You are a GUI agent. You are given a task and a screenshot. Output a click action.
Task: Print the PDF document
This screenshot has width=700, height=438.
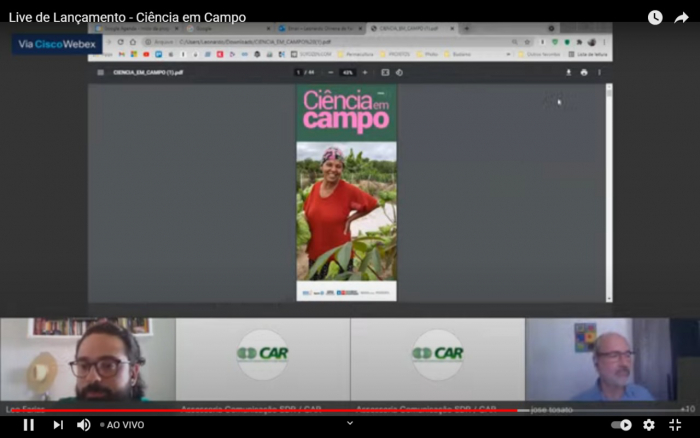tap(584, 72)
